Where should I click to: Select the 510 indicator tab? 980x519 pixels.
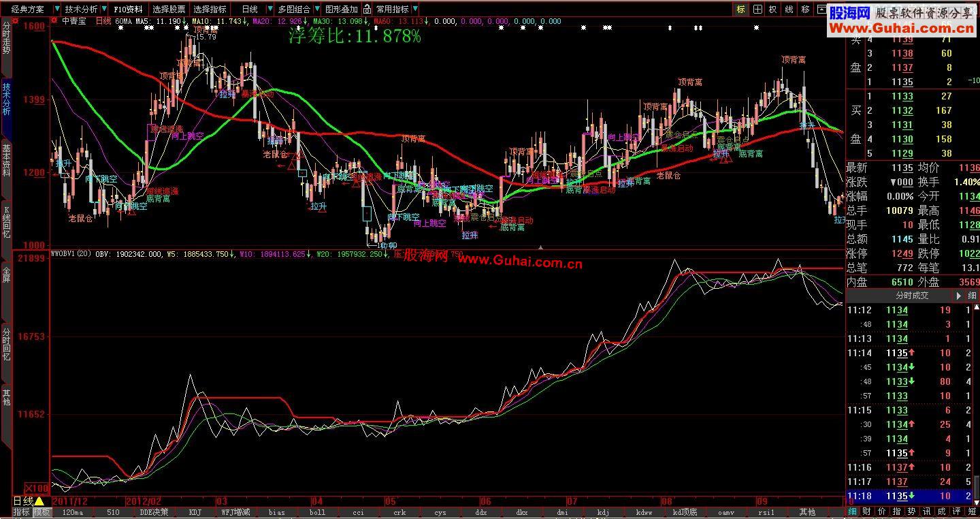pos(112,512)
